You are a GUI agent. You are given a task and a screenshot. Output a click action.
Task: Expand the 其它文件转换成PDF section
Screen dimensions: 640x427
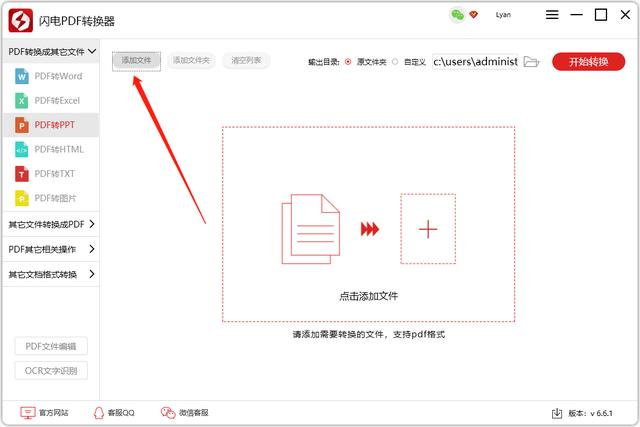pos(51,224)
